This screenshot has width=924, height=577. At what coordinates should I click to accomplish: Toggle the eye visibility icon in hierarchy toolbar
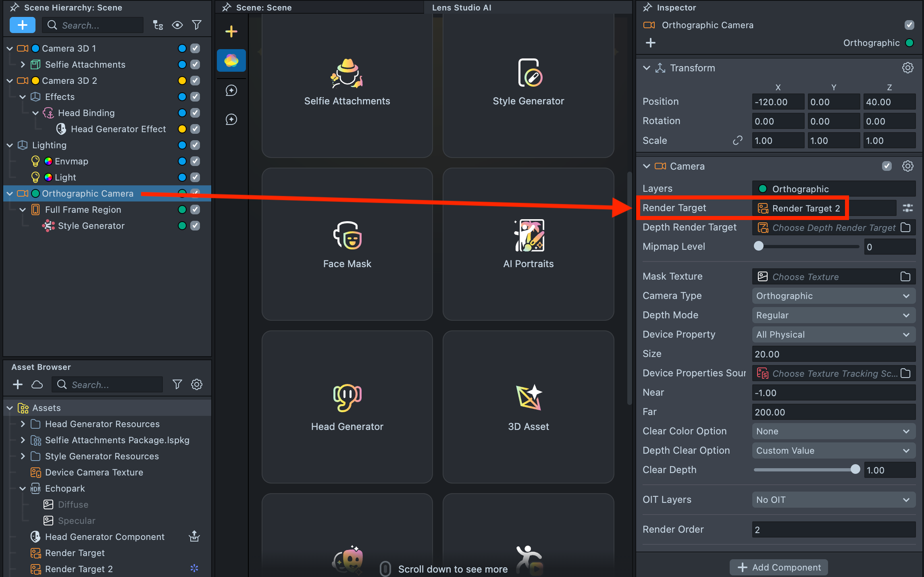click(177, 25)
